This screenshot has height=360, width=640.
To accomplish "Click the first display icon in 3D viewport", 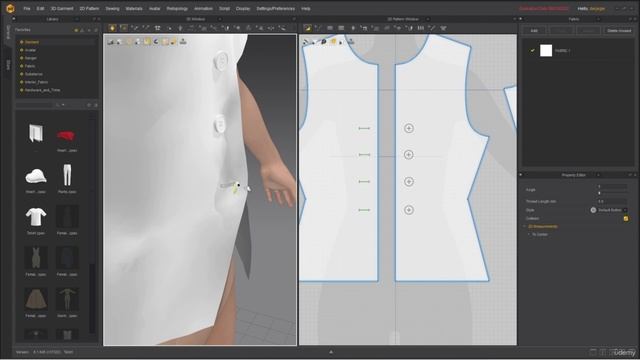I will click(x=110, y=41).
